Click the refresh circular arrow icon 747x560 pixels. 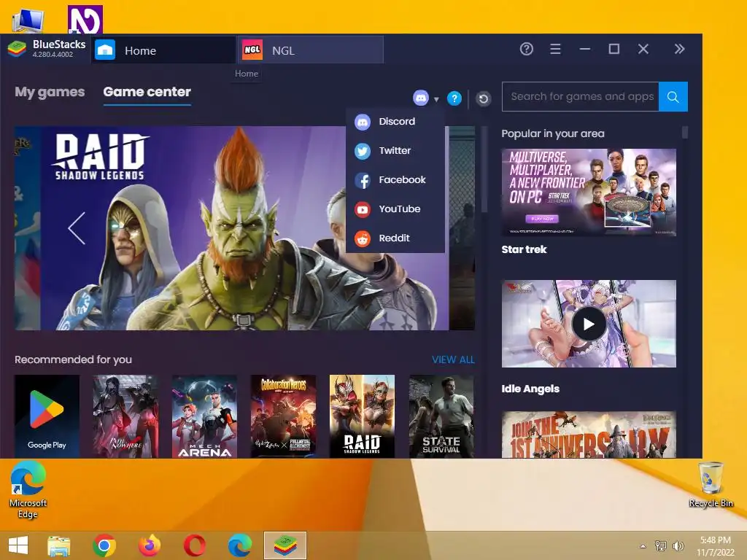click(483, 98)
